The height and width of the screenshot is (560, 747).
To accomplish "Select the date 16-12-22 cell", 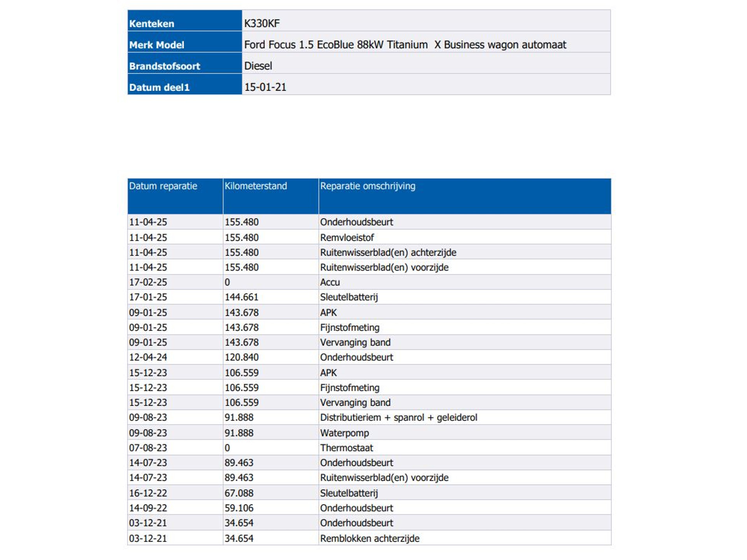I will [175, 493].
